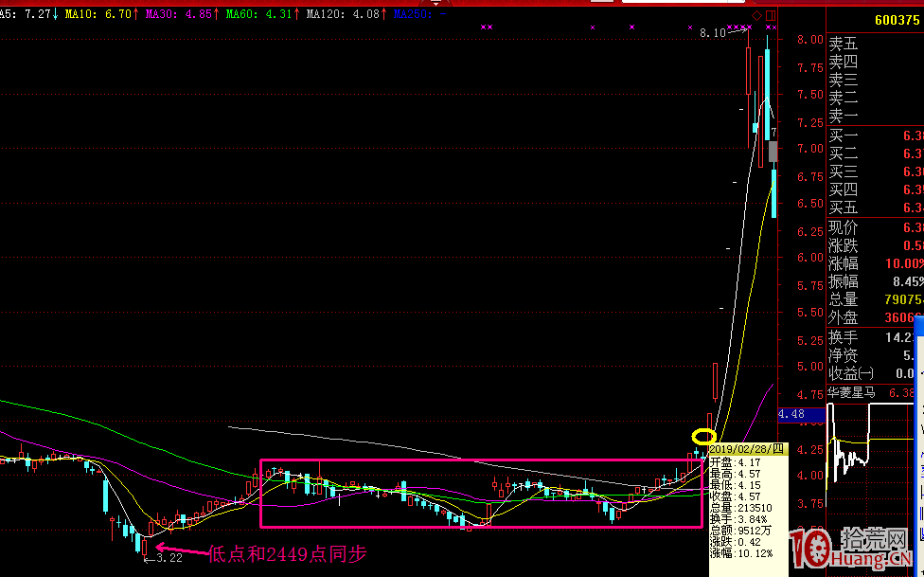The width and height of the screenshot is (924, 577).
Task: Select the MA60: 4.31 indicator label
Action: [x=262, y=13]
